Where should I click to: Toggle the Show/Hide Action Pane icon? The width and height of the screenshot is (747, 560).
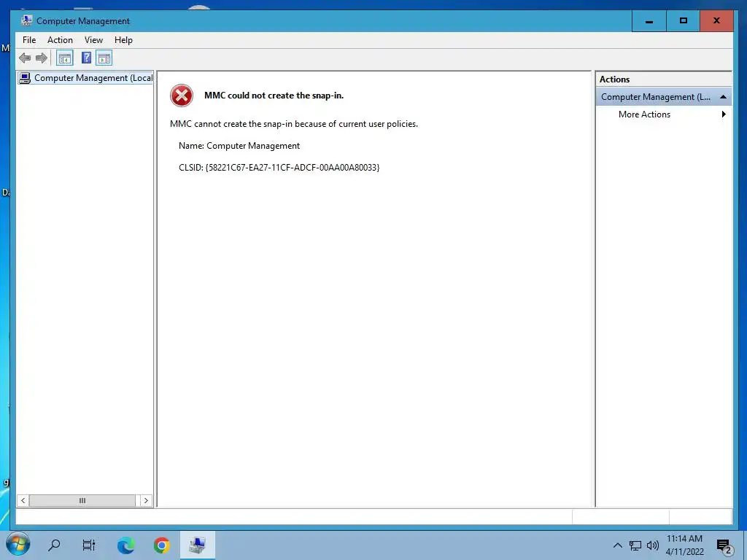[104, 58]
